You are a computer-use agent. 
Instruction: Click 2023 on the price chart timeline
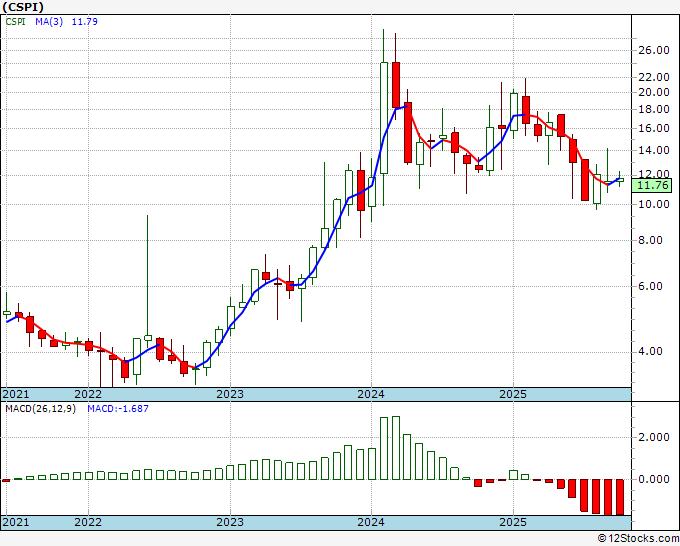point(230,394)
